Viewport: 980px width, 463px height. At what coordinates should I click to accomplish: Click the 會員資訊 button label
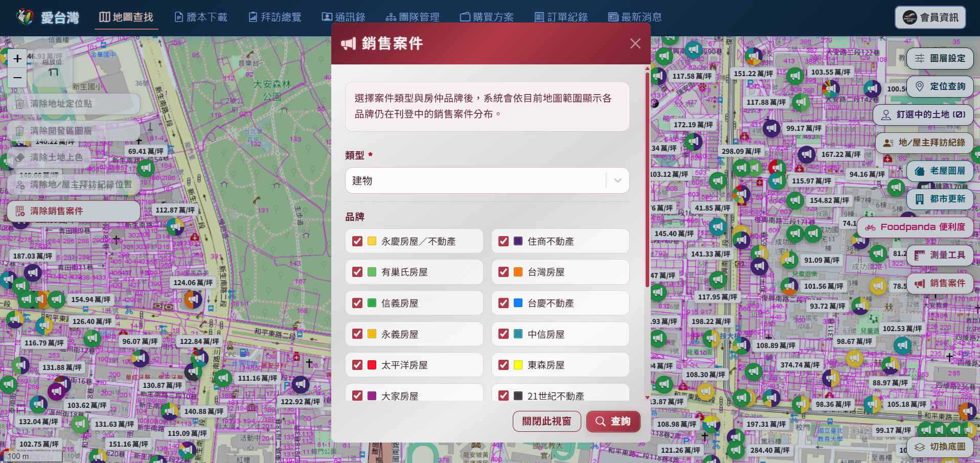[940, 17]
